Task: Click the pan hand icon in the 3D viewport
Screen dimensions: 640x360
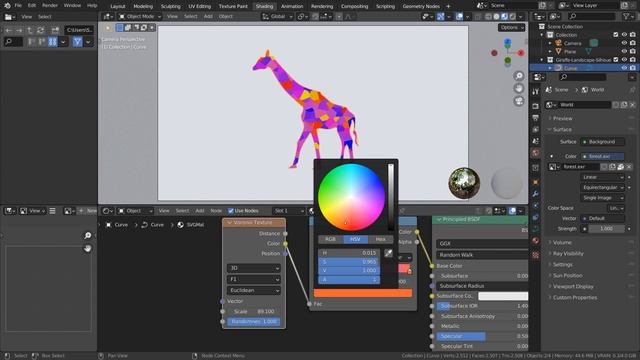Action: (519, 88)
